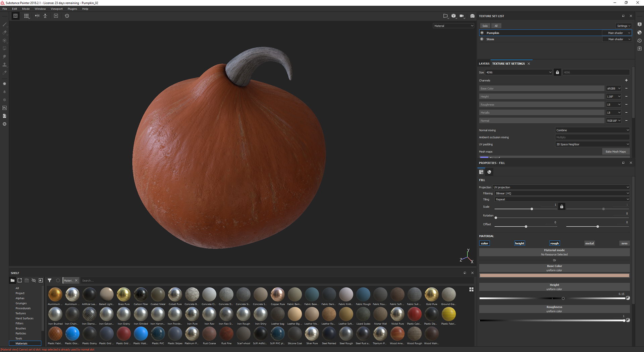Open Pumpkin Main shader dropdown
The width and height of the screenshot is (644, 352).
point(617,33)
